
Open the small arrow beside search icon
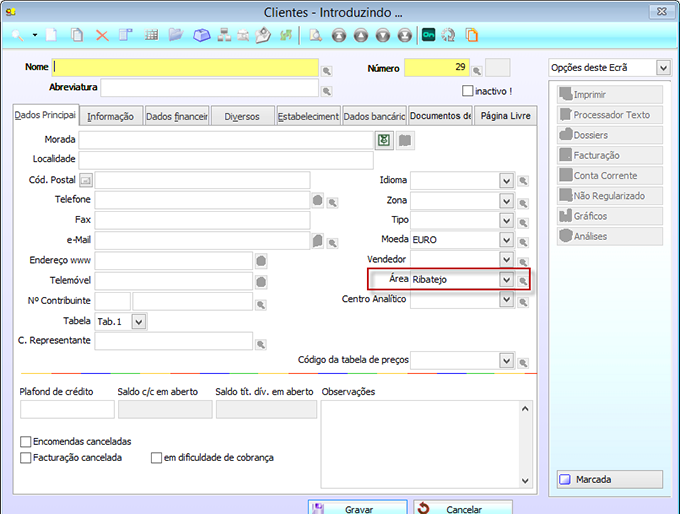[x=35, y=35]
